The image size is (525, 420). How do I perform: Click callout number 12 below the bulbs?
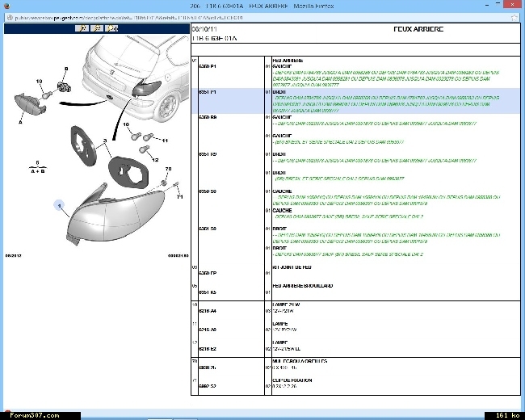(155, 160)
